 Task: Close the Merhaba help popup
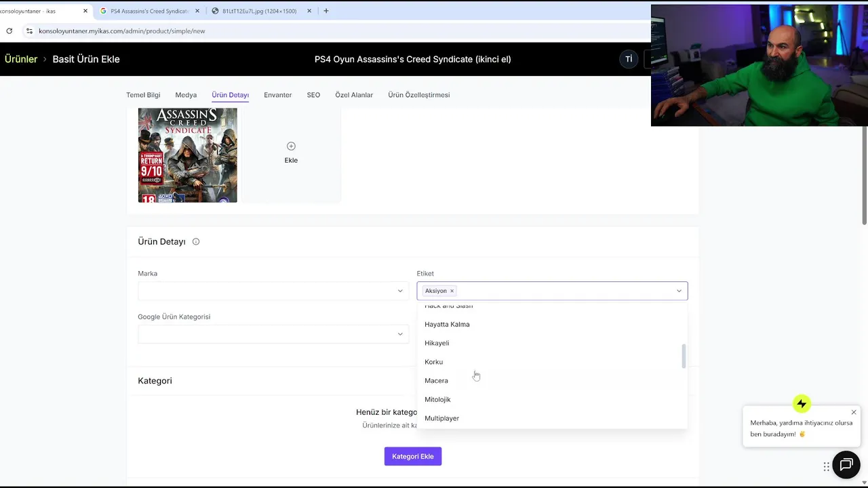click(x=854, y=412)
